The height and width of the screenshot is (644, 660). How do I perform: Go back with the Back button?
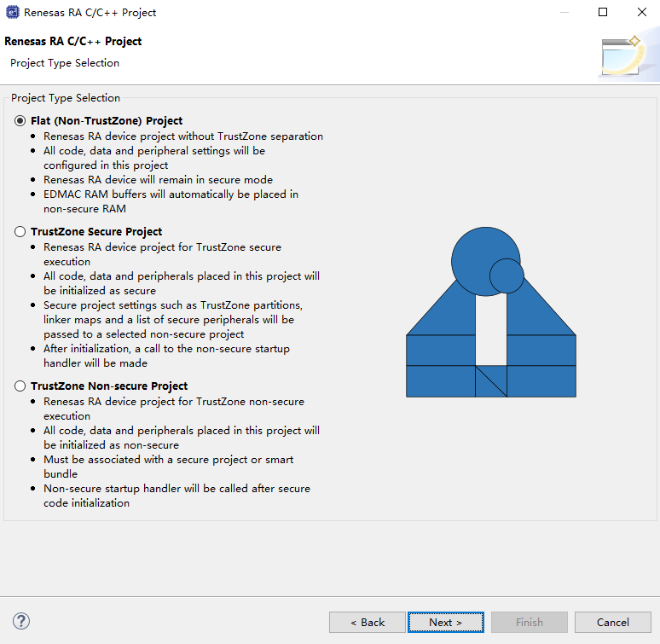[x=367, y=622]
